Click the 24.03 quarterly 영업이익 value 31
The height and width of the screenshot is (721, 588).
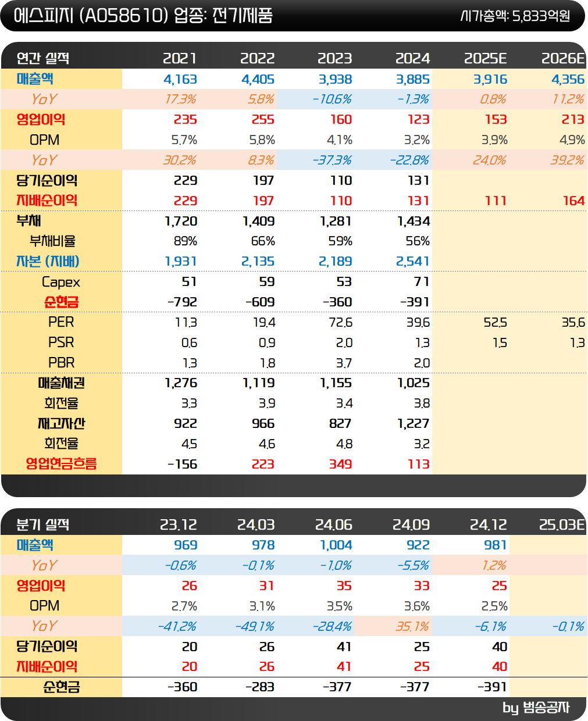point(266,586)
